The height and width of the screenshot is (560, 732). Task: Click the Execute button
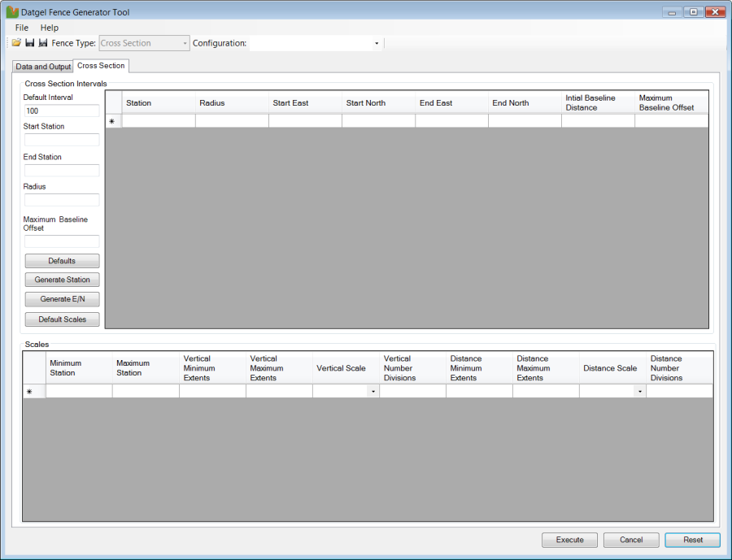569,540
